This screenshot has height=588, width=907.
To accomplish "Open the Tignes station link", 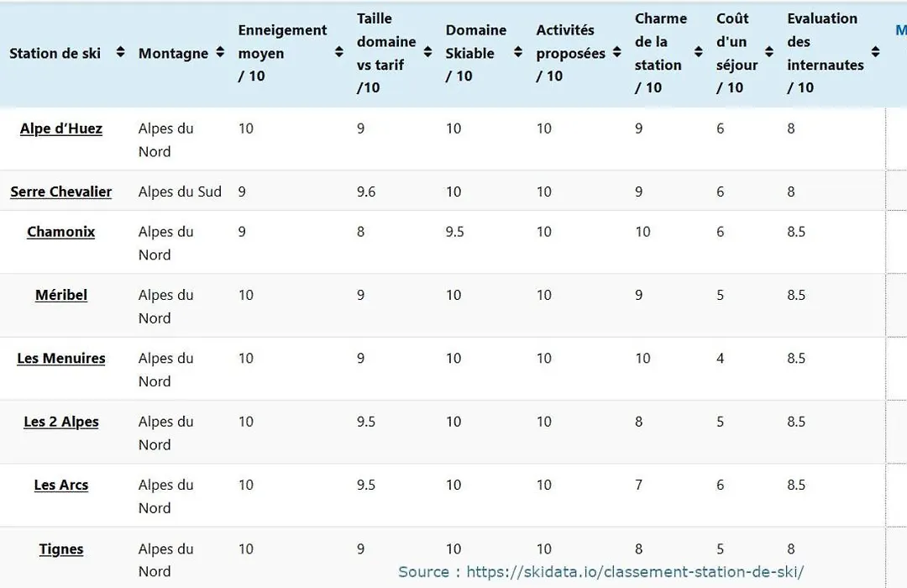I will 60,549.
